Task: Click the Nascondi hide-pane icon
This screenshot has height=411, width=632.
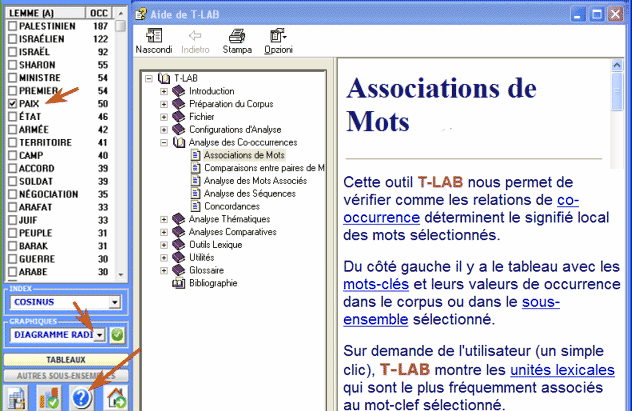Action: pyautogui.click(x=154, y=35)
